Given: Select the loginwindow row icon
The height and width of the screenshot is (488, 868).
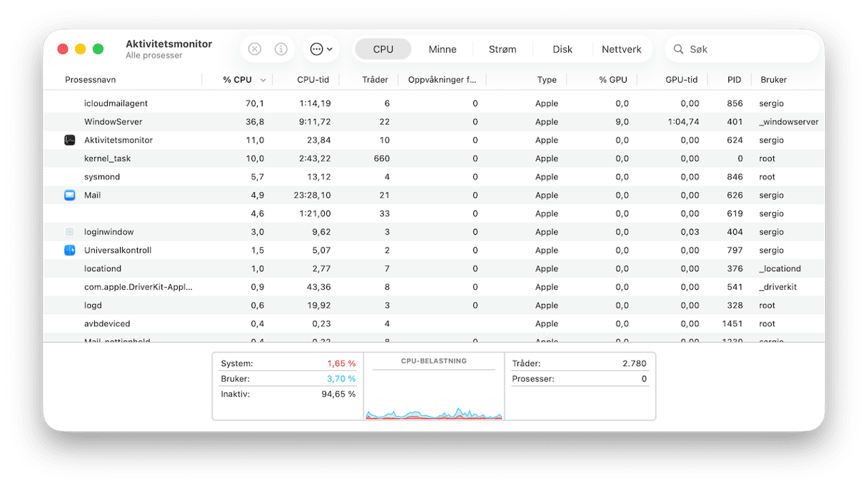Looking at the screenshot, I should coord(69,232).
